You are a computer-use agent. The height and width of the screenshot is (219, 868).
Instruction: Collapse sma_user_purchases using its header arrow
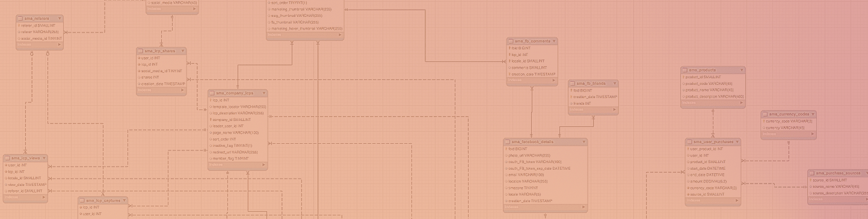tap(737, 142)
